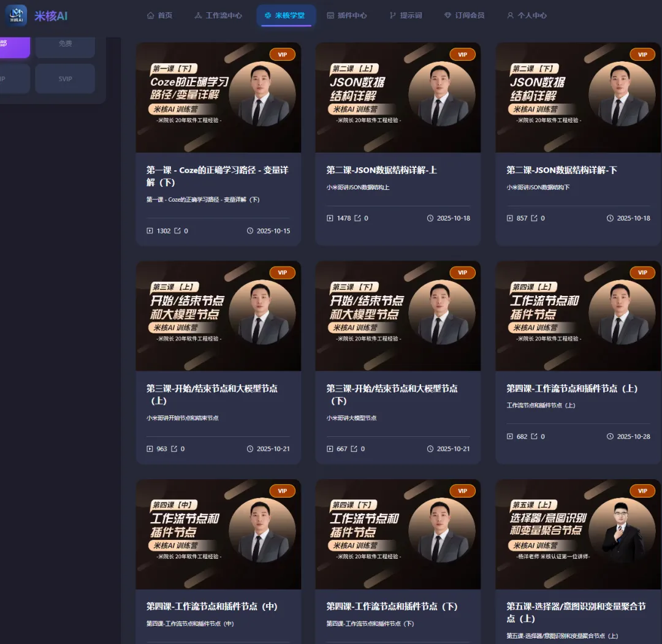The height and width of the screenshot is (644, 662).
Task: Click clock icon beside 2025-10-15
Action: [x=250, y=231]
